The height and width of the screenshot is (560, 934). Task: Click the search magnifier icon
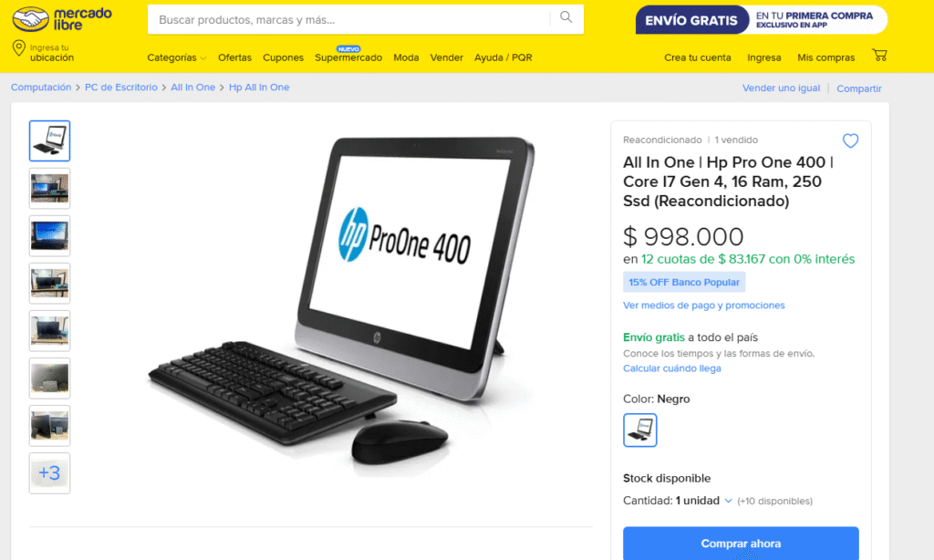tap(566, 18)
